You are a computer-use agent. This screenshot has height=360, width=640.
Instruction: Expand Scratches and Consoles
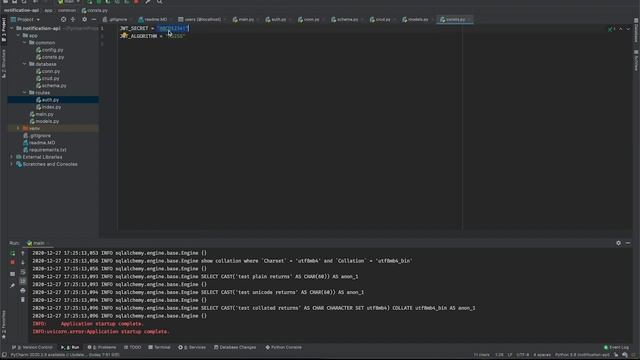12,164
